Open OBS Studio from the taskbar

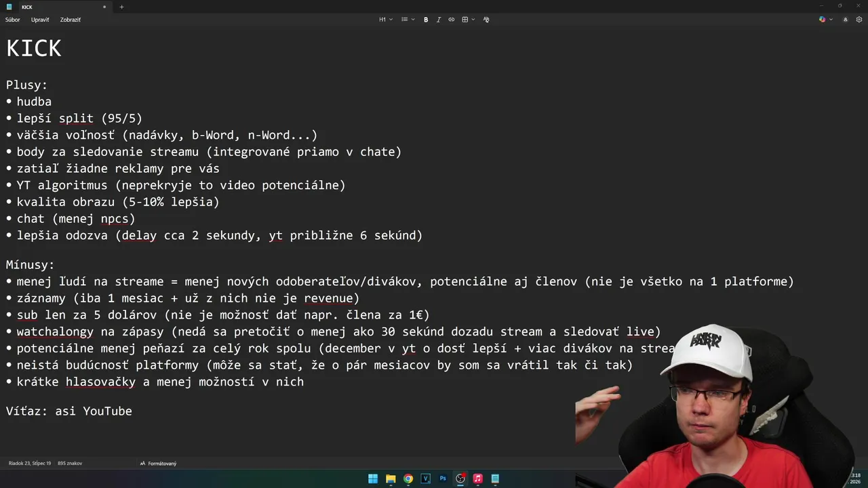coord(460,479)
